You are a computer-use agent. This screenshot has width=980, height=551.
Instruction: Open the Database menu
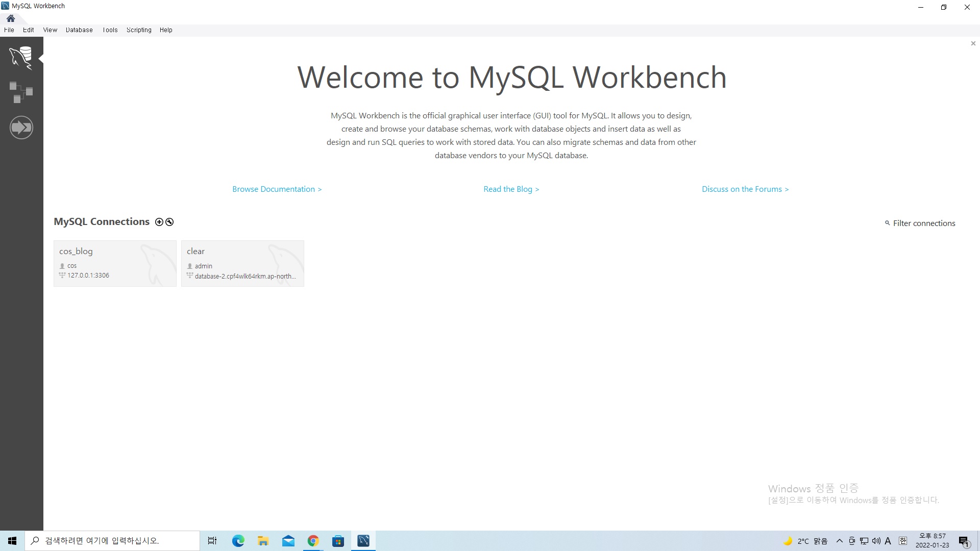[x=79, y=30]
